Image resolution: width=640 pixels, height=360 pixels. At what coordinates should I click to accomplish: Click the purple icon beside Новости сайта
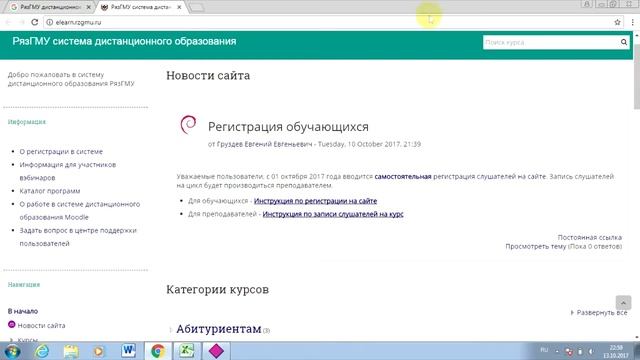tap(11, 324)
